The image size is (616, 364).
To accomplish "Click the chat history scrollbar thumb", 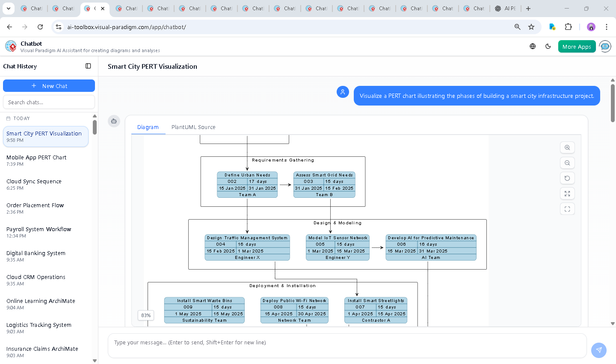I will pos(95,127).
